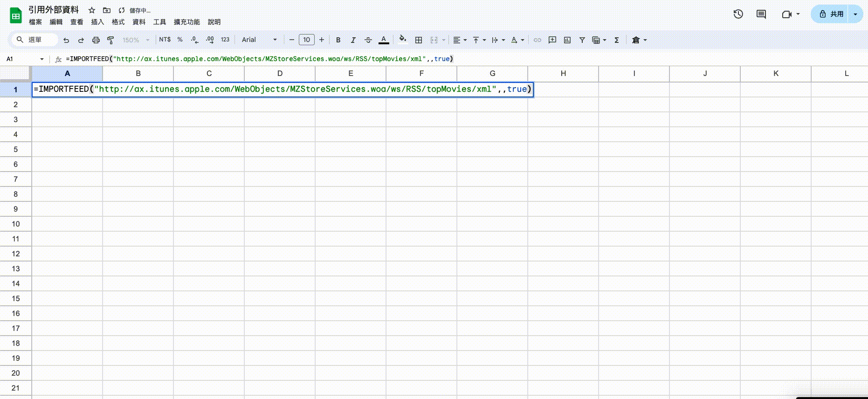Show all comments panel
This screenshot has height=399, width=868.
click(x=761, y=14)
